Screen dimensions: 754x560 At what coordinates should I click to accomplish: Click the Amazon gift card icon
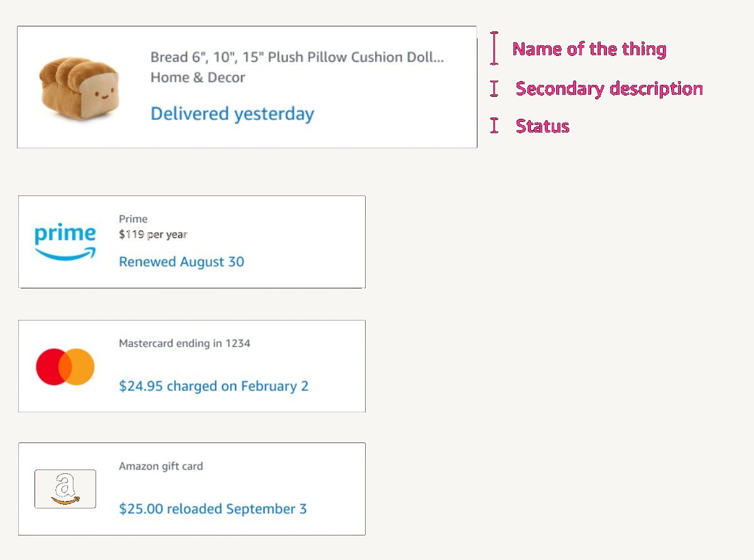(65, 488)
